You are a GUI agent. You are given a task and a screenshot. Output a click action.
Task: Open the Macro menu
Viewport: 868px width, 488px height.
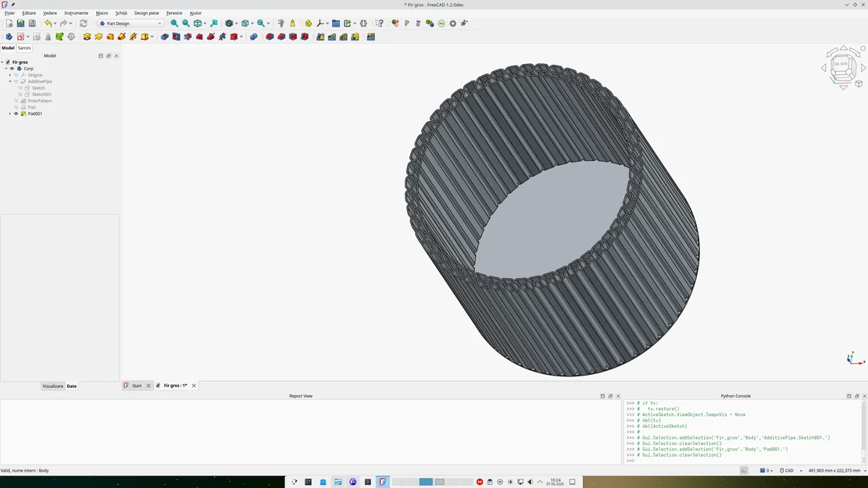pyautogui.click(x=102, y=12)
